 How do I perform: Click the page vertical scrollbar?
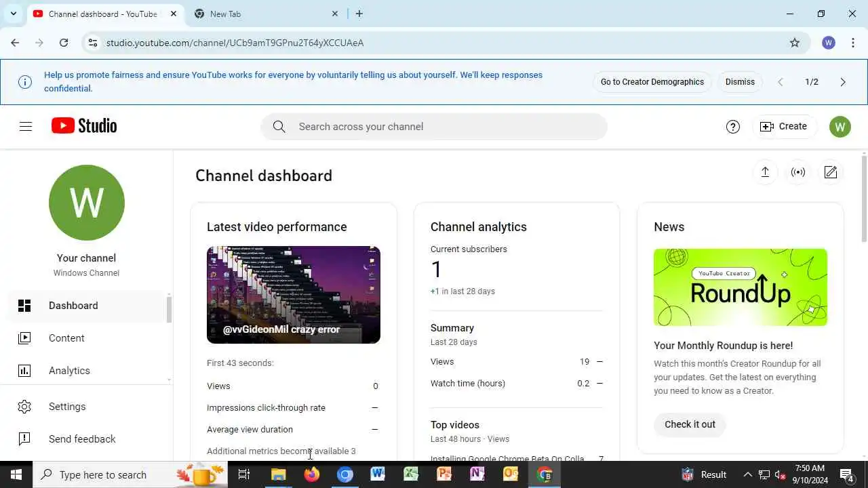(864, 198)
